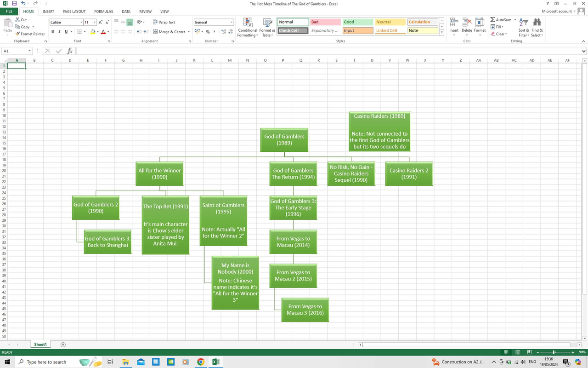
Task: Toggle Middle Align vertical alignment
Action: pyautogui.click(x=123, y=22)
